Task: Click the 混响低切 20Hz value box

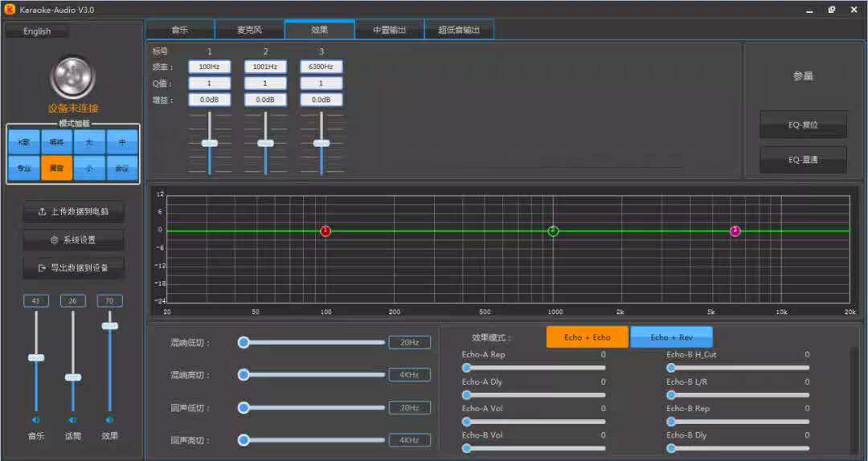Action: coord(409,343)
